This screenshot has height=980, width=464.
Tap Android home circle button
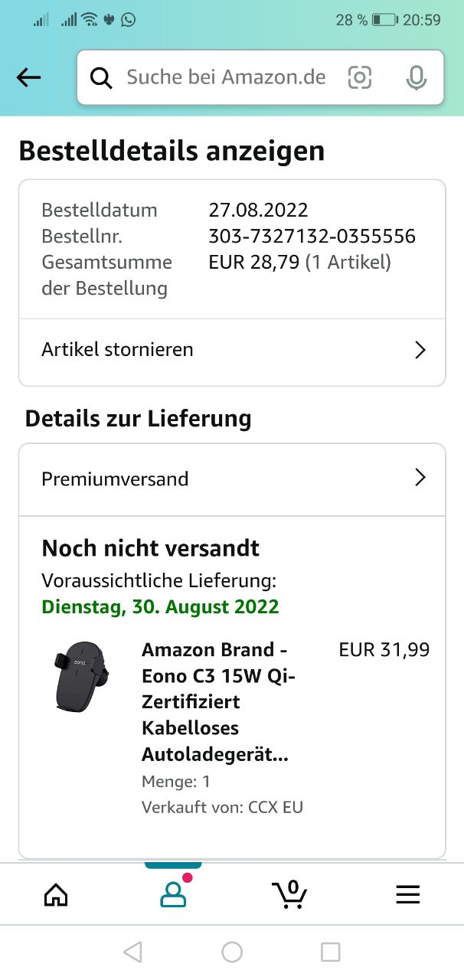point(232,952)
